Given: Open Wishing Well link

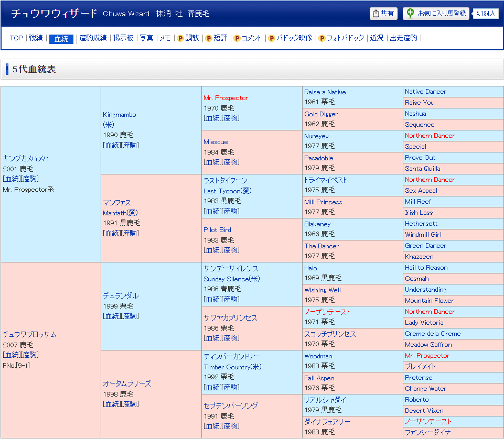Looking at the screenshot, I should (x=323, y=290).
